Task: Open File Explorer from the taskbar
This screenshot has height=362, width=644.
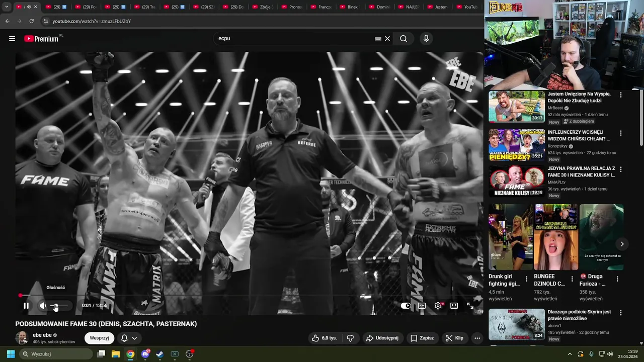Action: 116,354
